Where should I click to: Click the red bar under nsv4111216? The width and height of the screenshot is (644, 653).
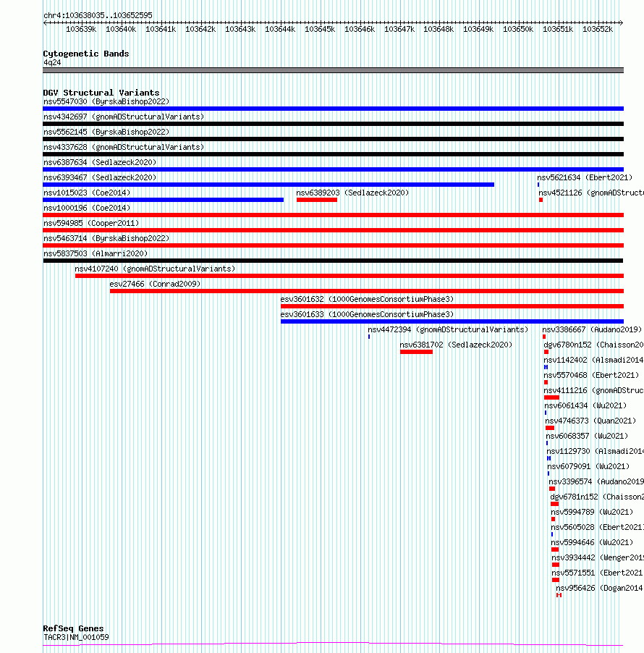click(x=551, y=397)
